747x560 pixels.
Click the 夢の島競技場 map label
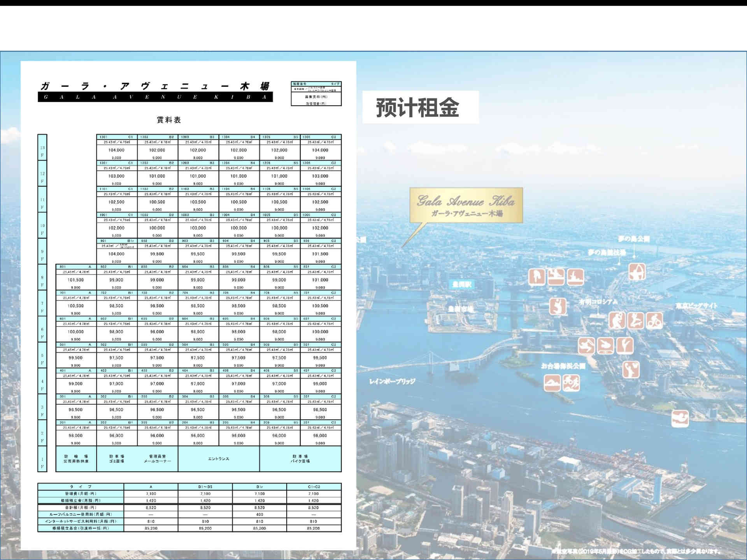[607, 252]
